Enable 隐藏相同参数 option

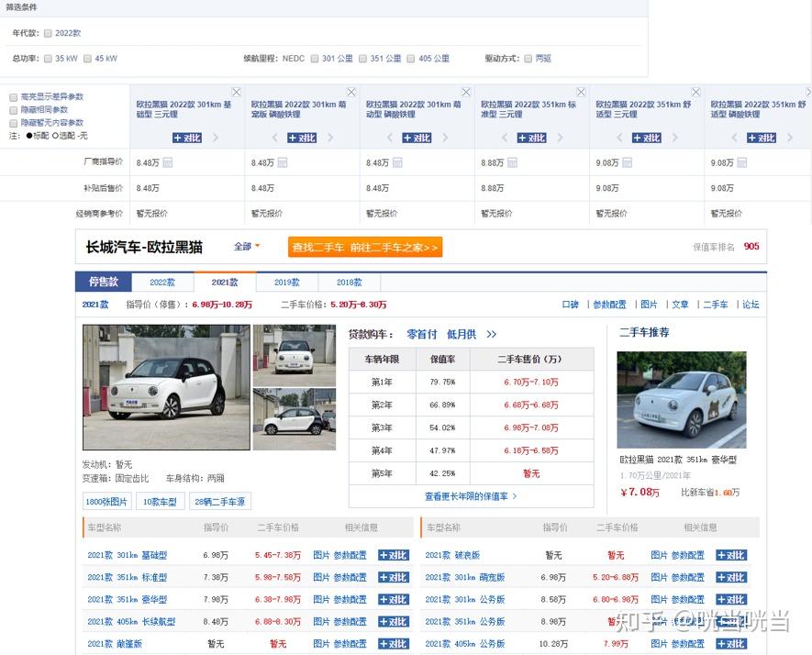(x=14, y=110)
